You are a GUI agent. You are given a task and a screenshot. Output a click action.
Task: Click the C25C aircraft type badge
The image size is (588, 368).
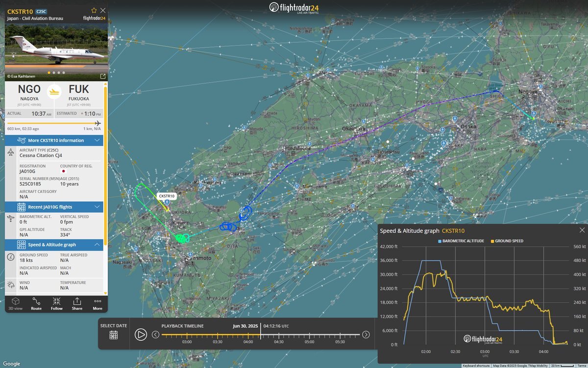[41, 11]
